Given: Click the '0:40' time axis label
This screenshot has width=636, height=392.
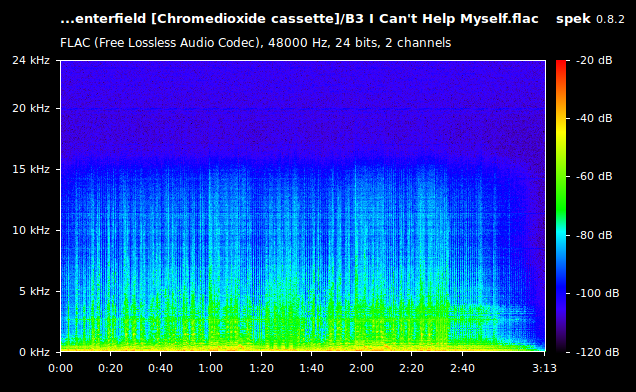Looking at the screenshot, I should tap(160, 368).
